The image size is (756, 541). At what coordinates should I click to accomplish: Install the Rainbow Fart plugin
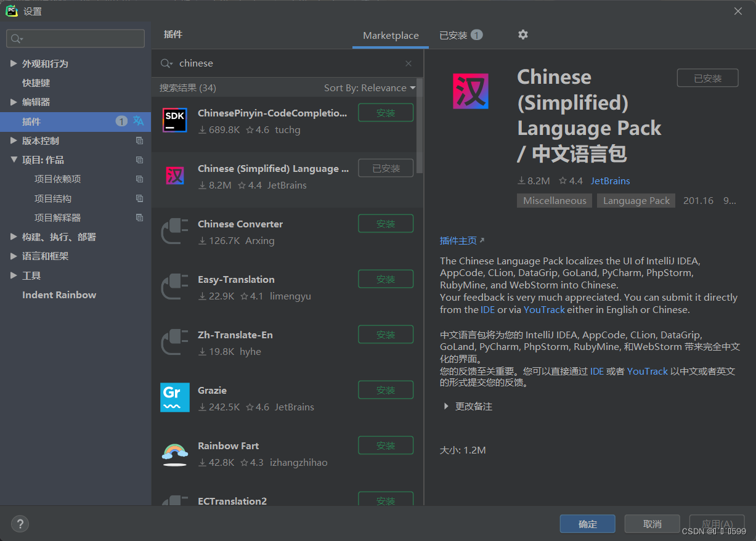tap(386, 445)
